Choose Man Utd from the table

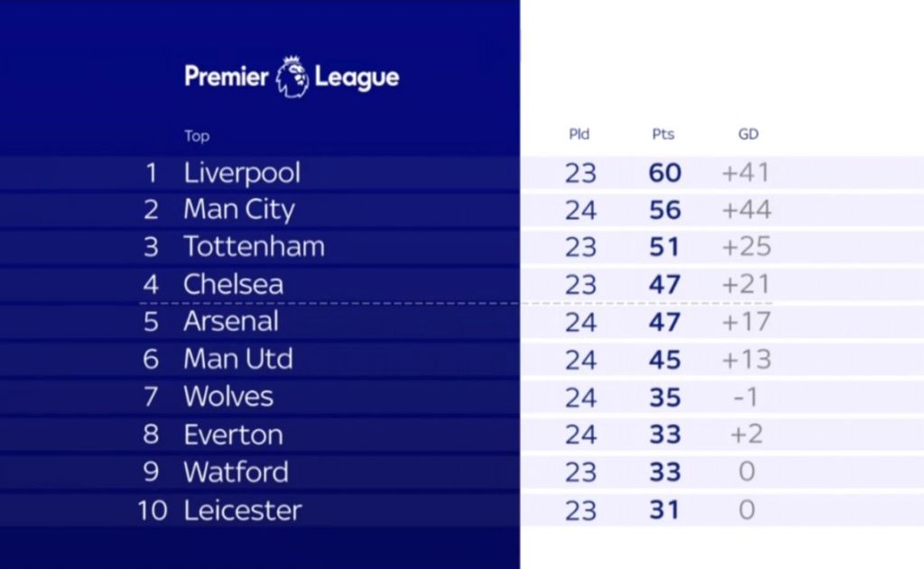tap(238, 359)
